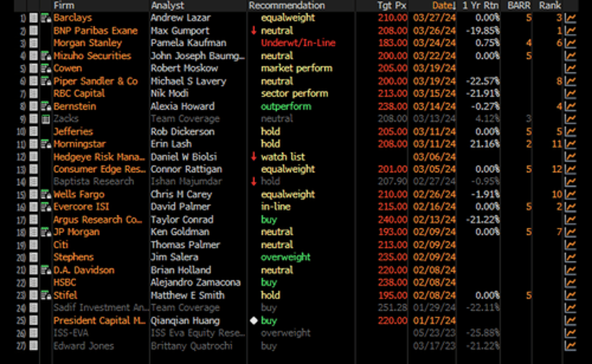The height and width of the screenshot is (364, 592).
Task: Sort by the Tgt Px column
Action: tap(392, 6)
